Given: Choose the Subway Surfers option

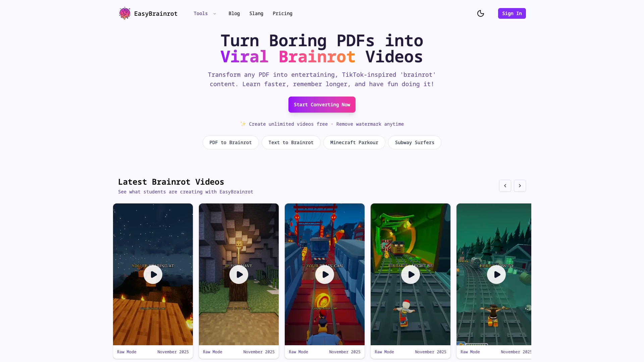Looking at the screenshot, I should [x=415, y=142].
